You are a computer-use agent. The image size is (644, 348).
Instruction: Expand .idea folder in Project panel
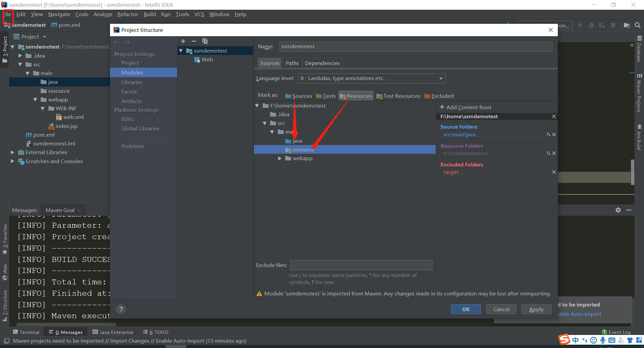(x=20, y=56)
